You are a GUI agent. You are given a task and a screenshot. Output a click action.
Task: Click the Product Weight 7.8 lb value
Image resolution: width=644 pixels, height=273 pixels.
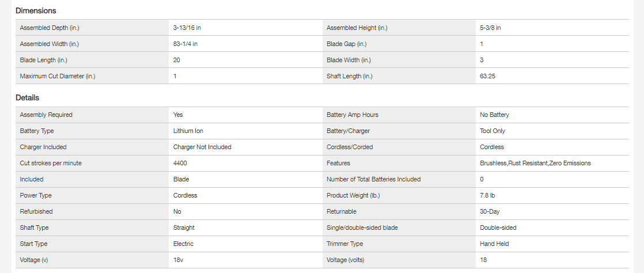487,195
